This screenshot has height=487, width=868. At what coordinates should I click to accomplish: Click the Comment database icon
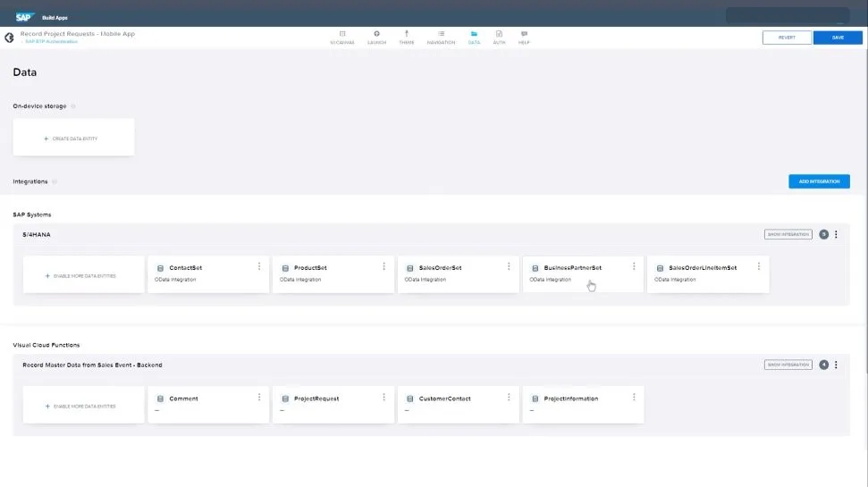[160, 399]
